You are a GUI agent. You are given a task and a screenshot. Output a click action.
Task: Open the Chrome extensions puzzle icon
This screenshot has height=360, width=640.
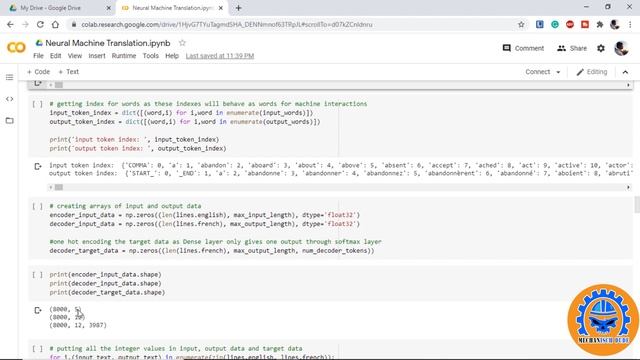pyautogui.click(x=600, y=24)
